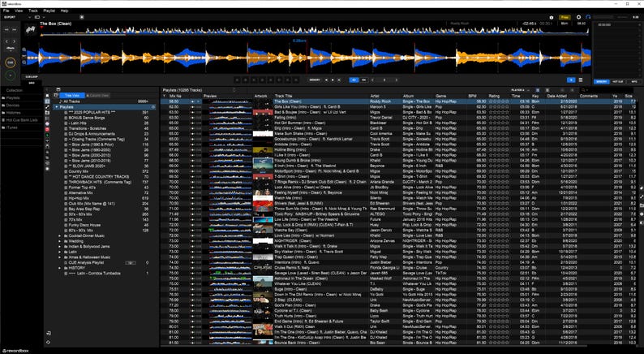Click the blue headphones icon in the top bar
This screenshot has height=354, width=644.
pyautogui.click(x=588, y=17)
